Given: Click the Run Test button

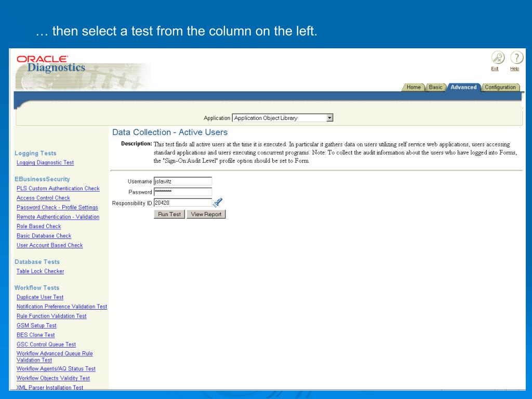Looking at the screenshot, I should [169, 214].
